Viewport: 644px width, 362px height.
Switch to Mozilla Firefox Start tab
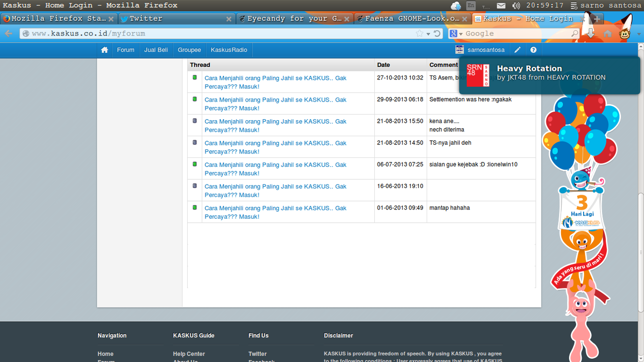[59, 19]
